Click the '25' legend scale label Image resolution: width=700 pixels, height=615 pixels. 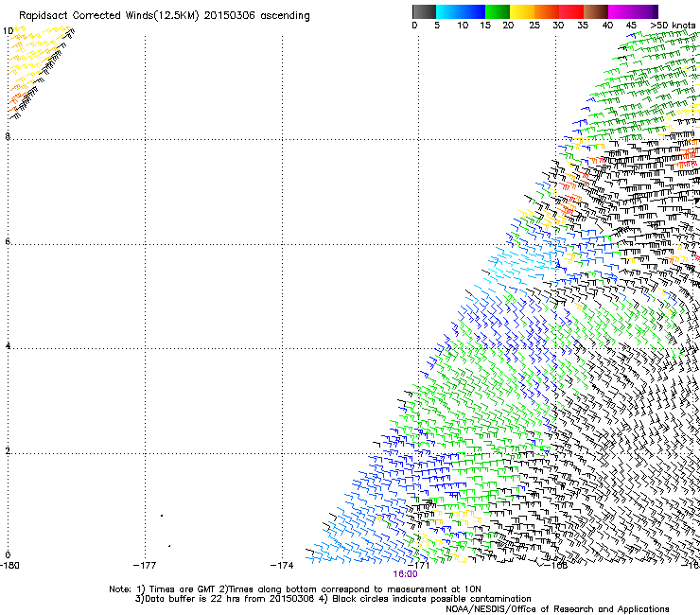coord(534,26)
